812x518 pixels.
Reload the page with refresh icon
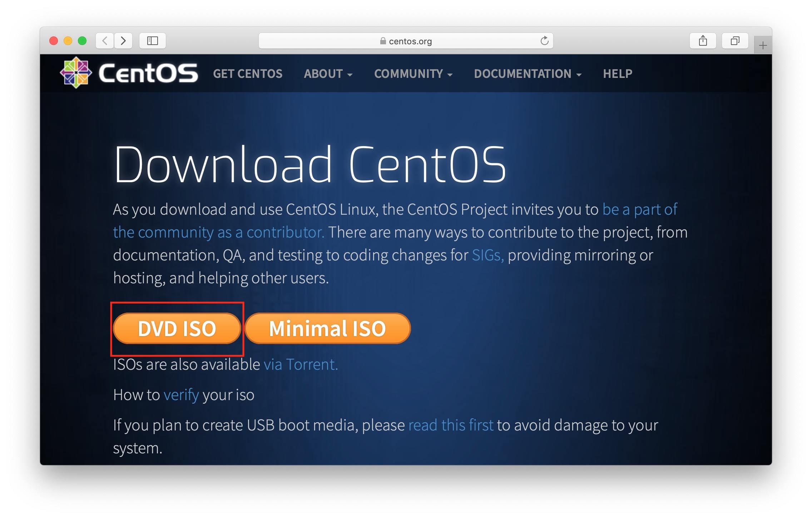pyautogui.click(x=544, y=41)
